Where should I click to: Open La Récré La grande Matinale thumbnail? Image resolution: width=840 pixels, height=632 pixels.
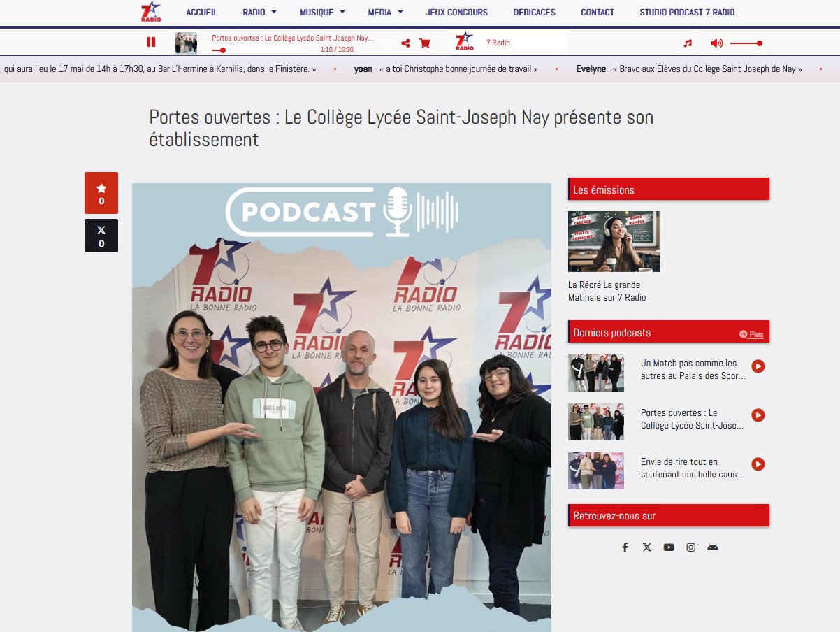click(x=614, y=241)
